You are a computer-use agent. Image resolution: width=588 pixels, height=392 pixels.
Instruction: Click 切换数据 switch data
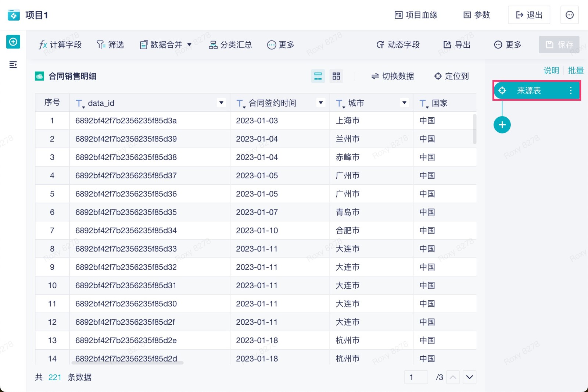[x=392, y=76]
